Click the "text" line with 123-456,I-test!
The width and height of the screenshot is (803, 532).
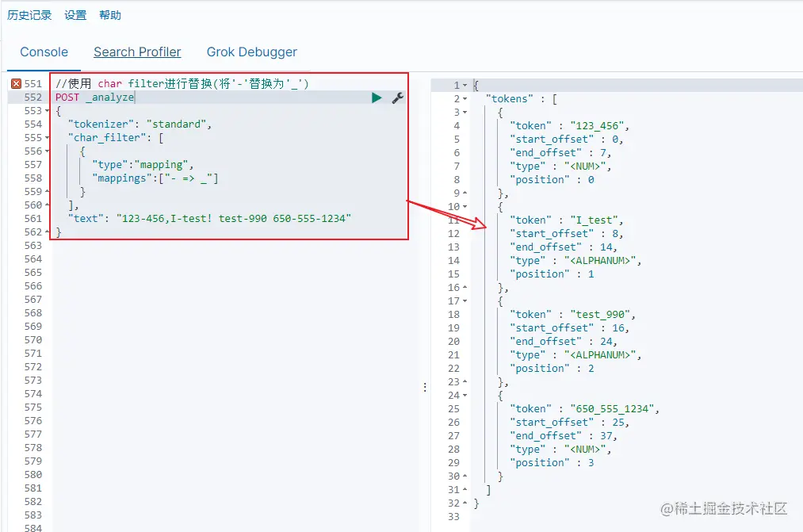click(x=209, y=219)
